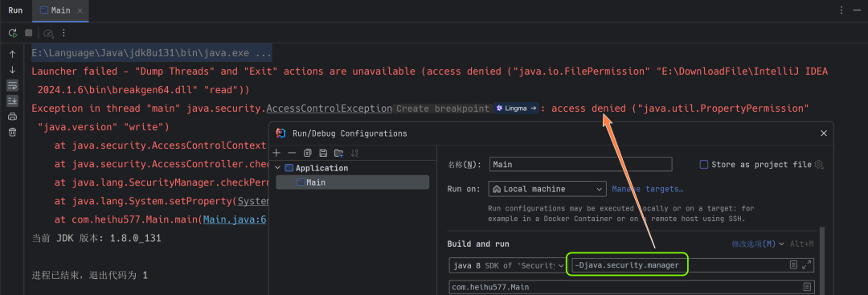Viewport: 868px width, 295px height.
Task: Rerun the Main configuration
Action: point(12,33)
